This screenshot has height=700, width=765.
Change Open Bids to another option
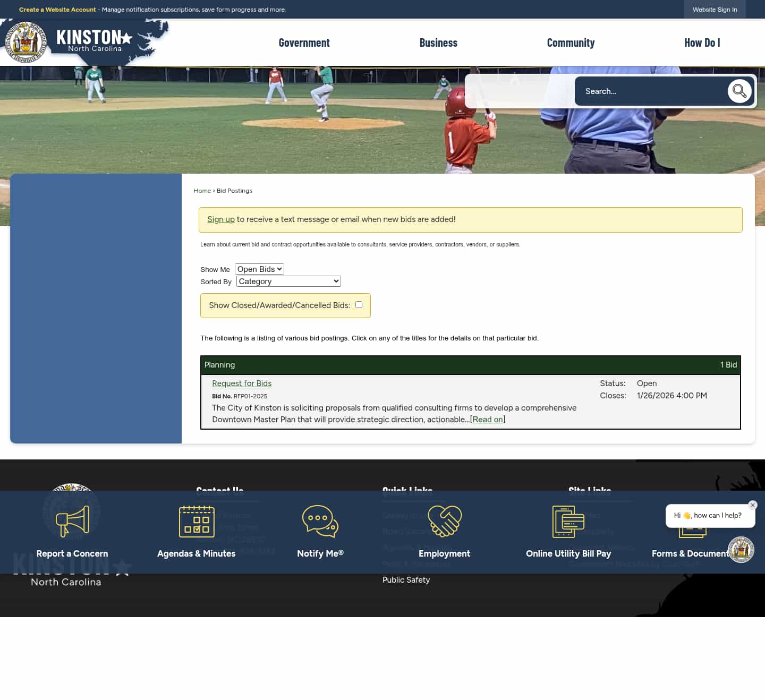259,269
